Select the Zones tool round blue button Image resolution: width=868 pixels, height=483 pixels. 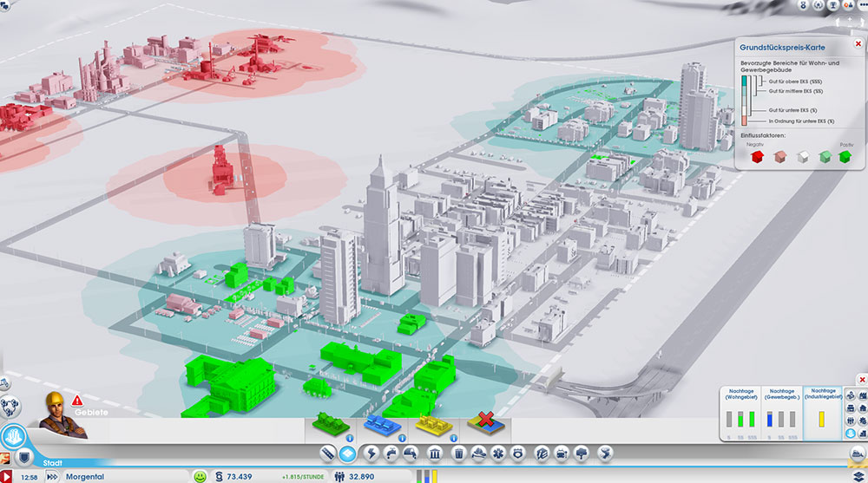348,454
